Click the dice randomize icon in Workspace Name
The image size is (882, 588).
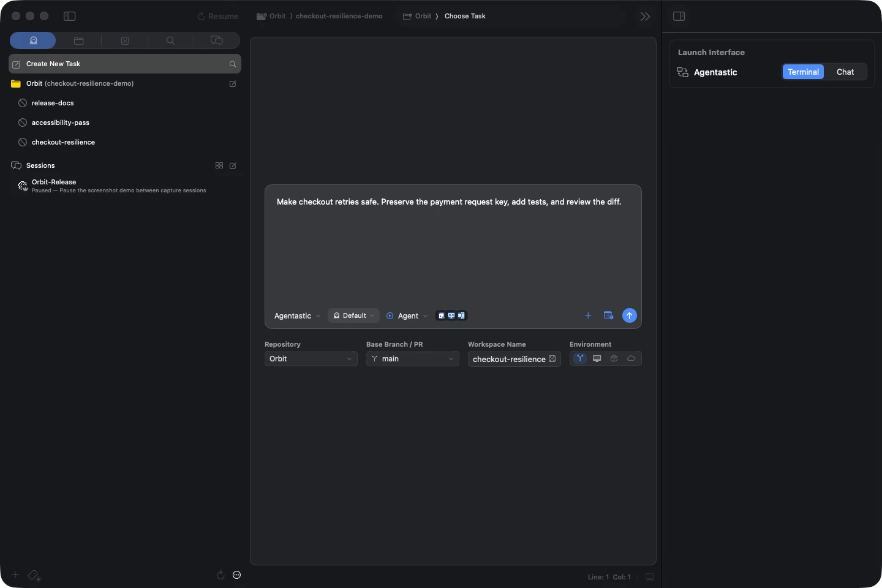(x=552, y=359)
